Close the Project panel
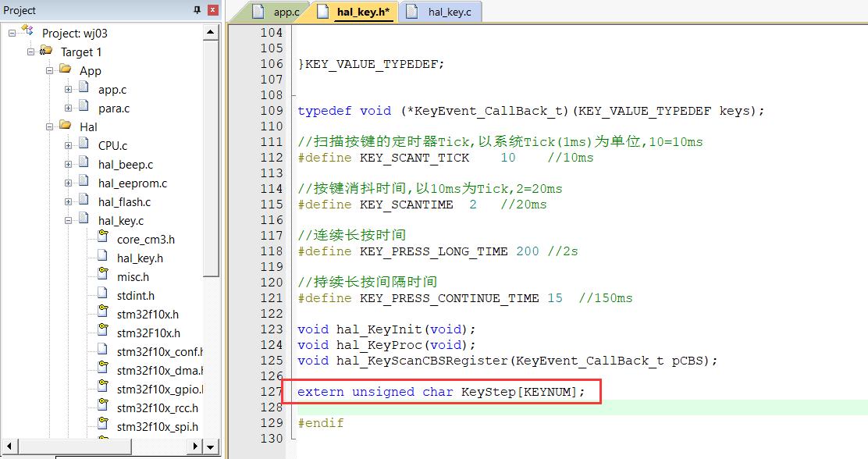This screenshot has height=459, width=868. [212, 10]
